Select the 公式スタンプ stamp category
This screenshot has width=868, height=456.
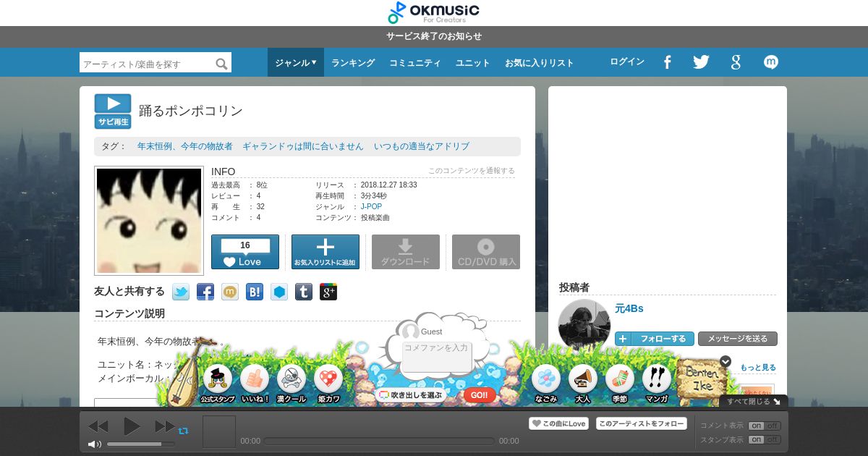[x=218, y=384]
